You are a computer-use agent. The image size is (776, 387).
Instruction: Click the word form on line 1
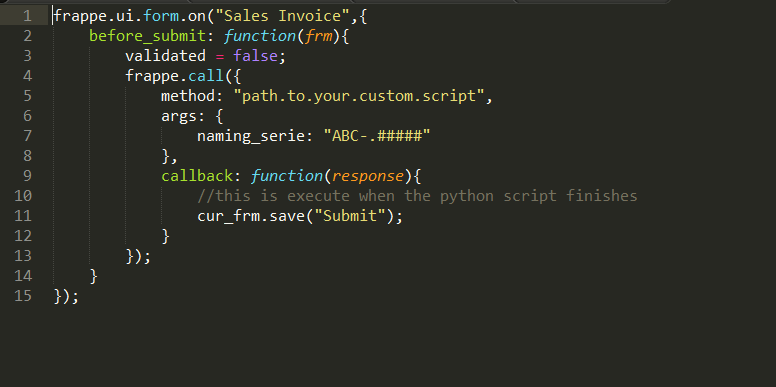(161, 16)
